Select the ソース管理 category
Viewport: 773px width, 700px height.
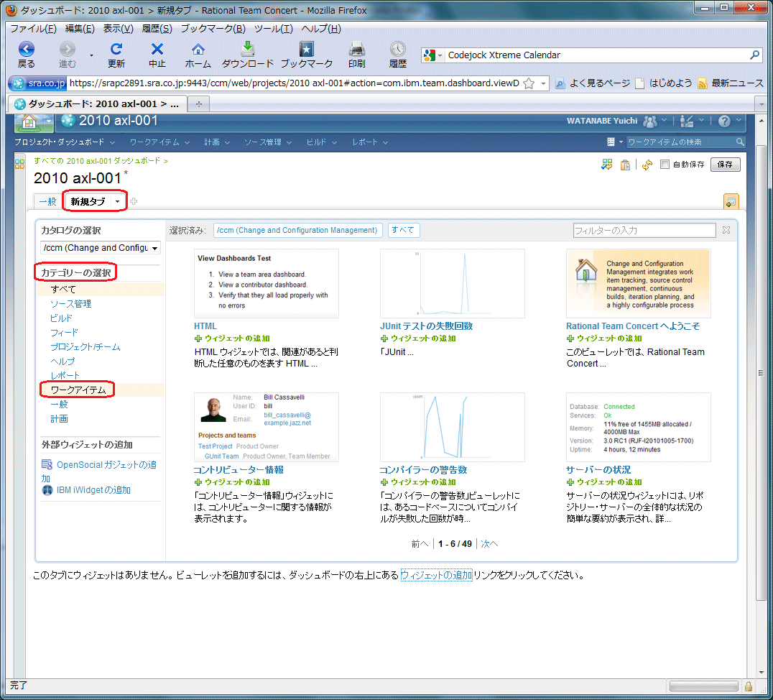(71, 304)
